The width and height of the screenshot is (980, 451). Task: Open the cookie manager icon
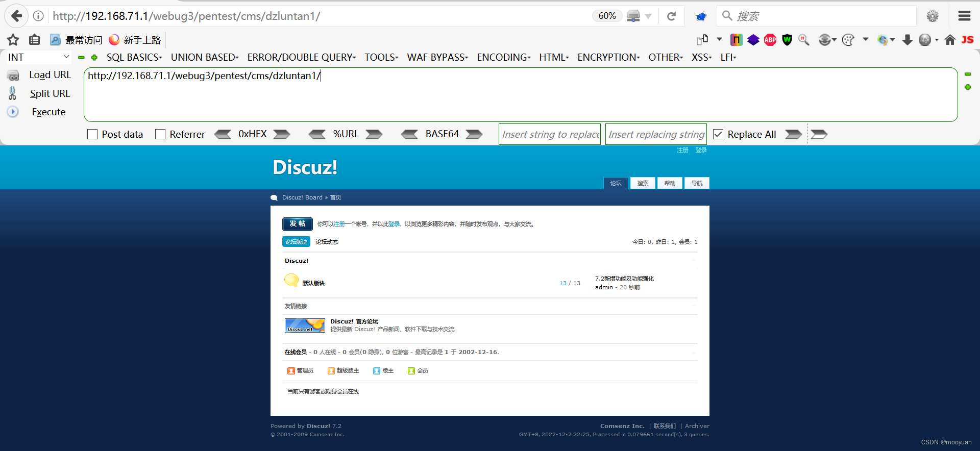pyautogui.click(x=848, y=40)
